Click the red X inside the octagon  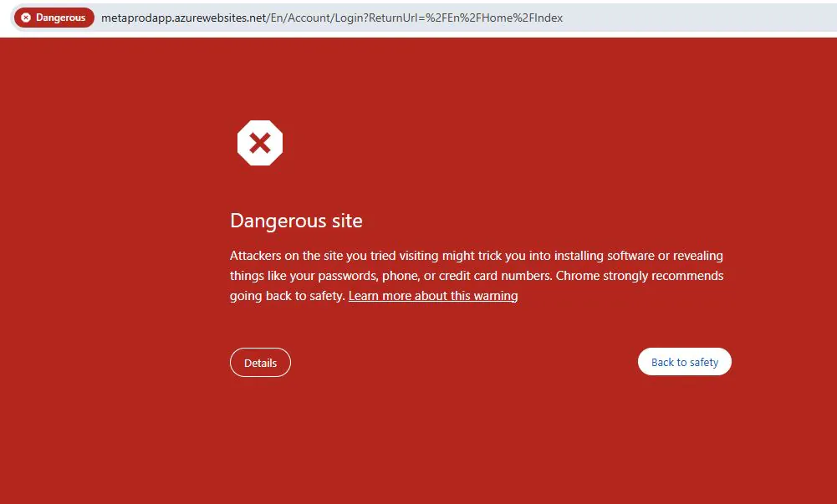click(260, 143)
